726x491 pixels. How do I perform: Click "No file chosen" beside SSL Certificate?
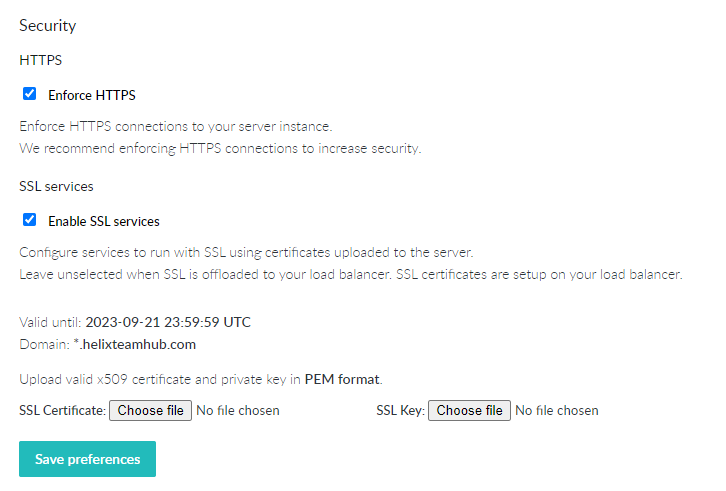tap(238, 410)
